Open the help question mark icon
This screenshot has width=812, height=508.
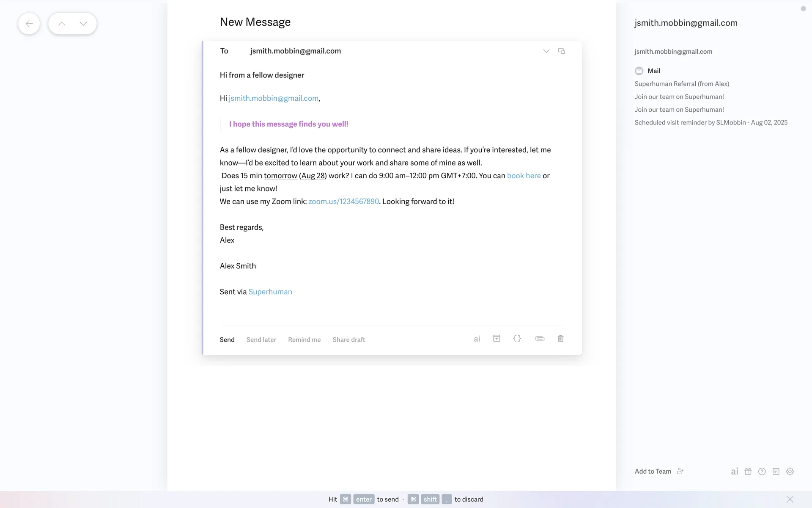(x=762, y=472)
